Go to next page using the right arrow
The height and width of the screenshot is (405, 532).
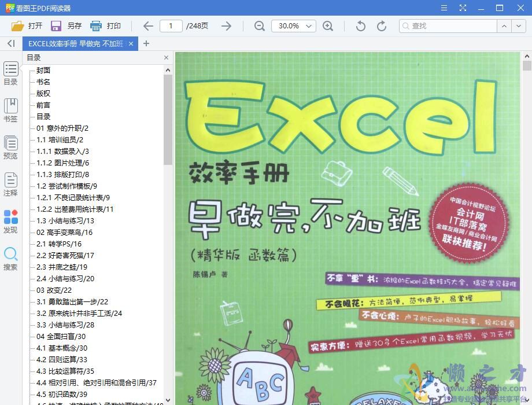point(226,25)
